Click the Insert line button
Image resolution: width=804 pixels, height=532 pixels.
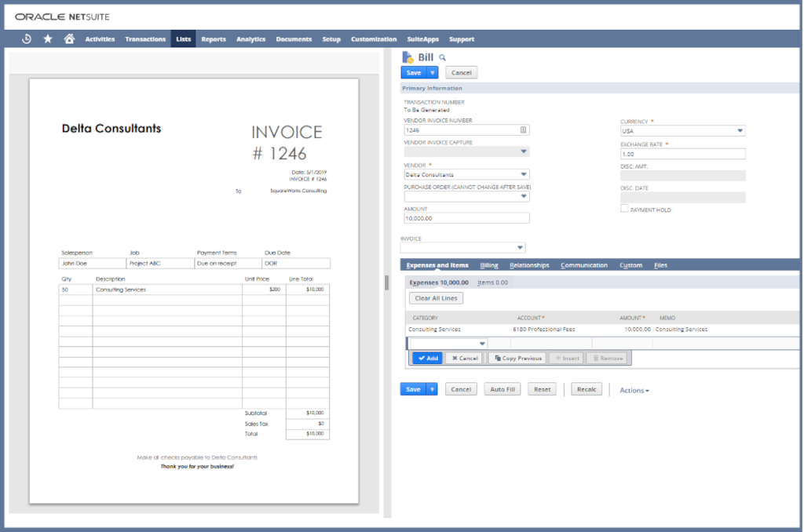(x=567, y=359)
